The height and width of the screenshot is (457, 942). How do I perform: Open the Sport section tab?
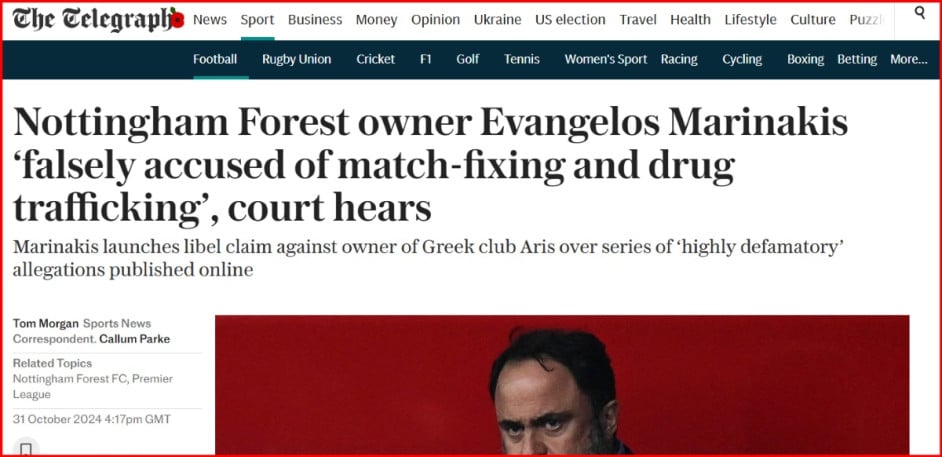pyautogui.click(x=257, y=20)
